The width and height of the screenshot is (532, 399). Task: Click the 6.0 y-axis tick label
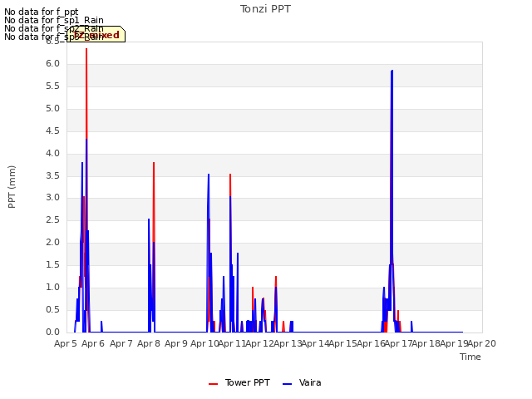pyautogui.click(x=52, y=64)
